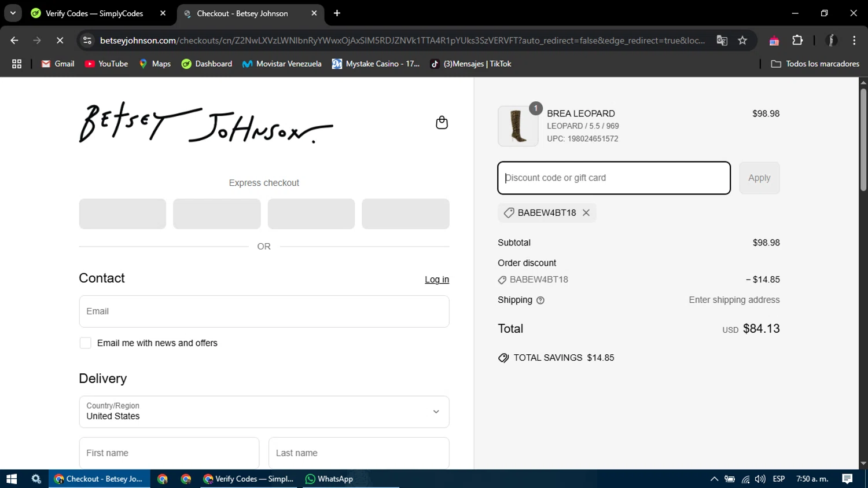Screen dimensions: 868x488
Task: Go back to the previous page
Action: click(14, 41)
